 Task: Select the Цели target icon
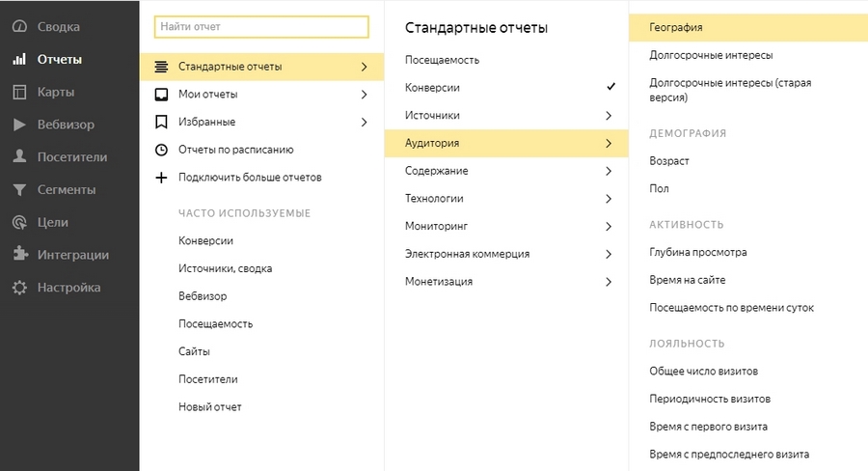click(x=19, y=222)
